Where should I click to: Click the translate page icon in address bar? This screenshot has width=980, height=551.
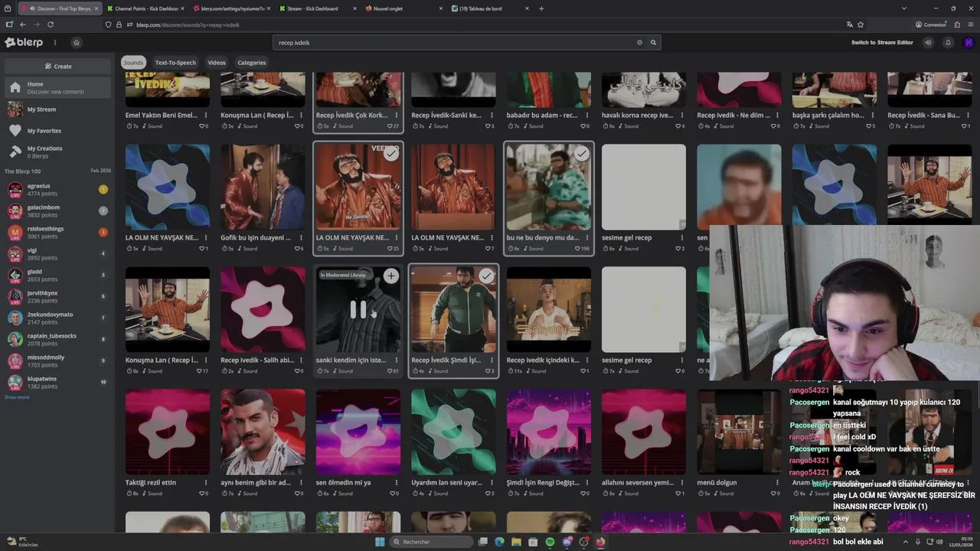(x=850, y=24)
